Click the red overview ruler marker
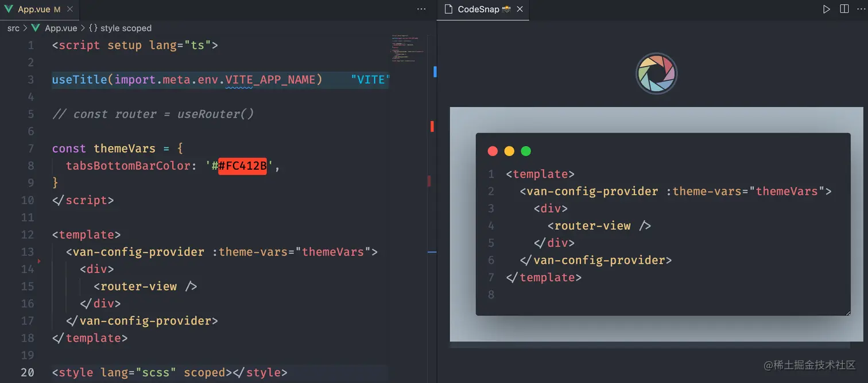 [432, 126]
